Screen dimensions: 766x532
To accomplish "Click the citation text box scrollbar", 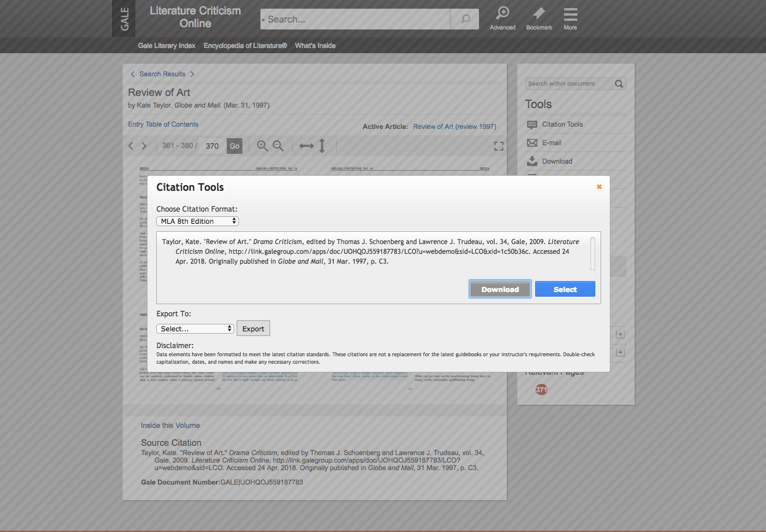I will tap(592, 253).
